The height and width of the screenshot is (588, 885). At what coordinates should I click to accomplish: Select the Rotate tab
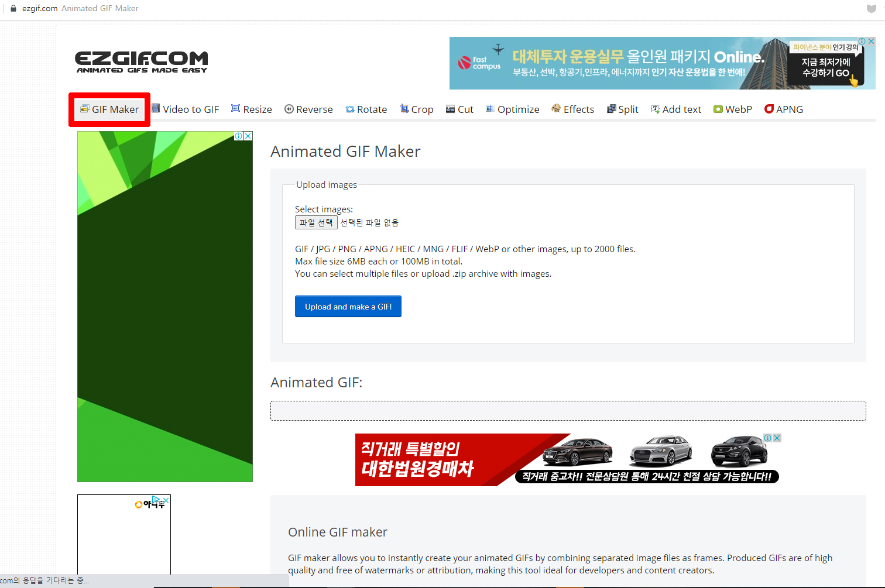[x=366, y=109]
